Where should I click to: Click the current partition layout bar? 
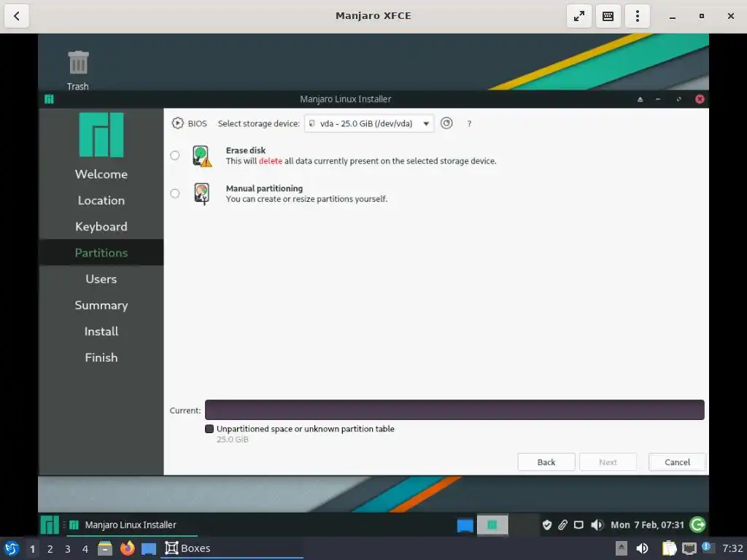coord(454,410)
